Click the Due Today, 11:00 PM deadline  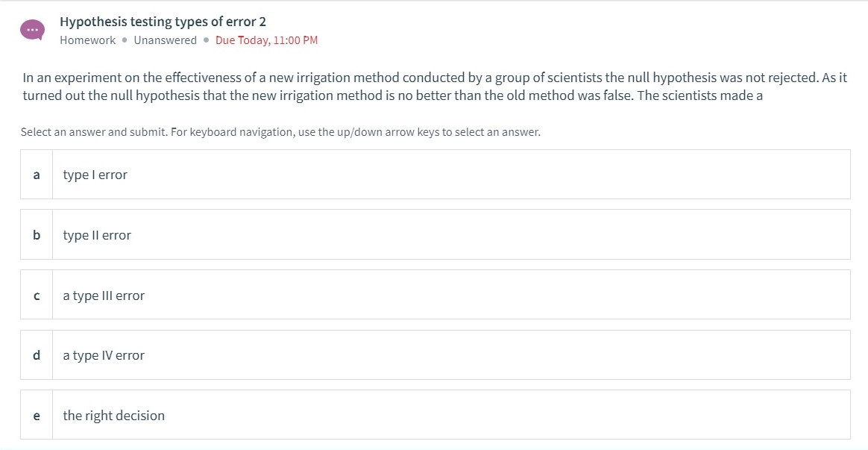coord(265,40)
